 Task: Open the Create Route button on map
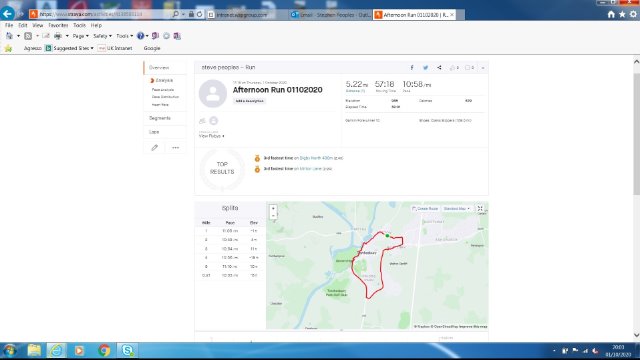pyautogui.click(x=425, y=209)
